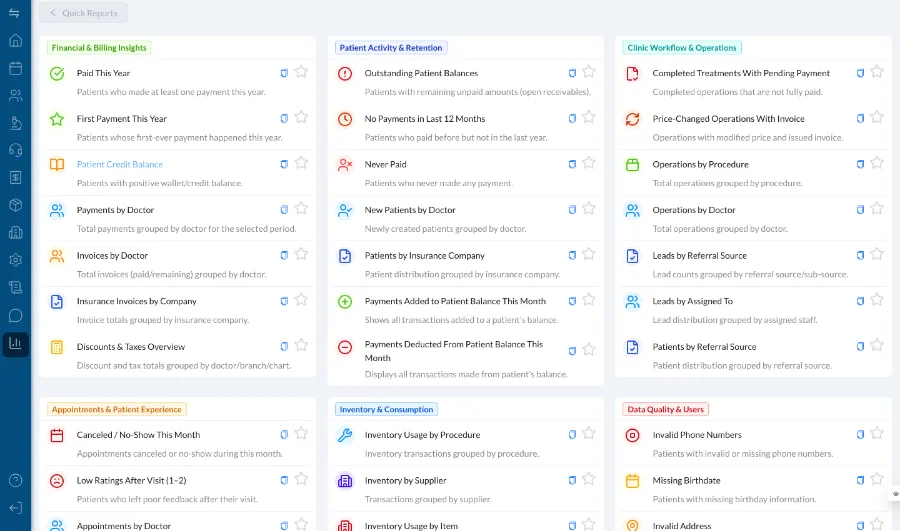Screen dimensions: 900x531
Task: Click 'Lead distribution grouped by assigned staff.' text
Action: [735, 320]
